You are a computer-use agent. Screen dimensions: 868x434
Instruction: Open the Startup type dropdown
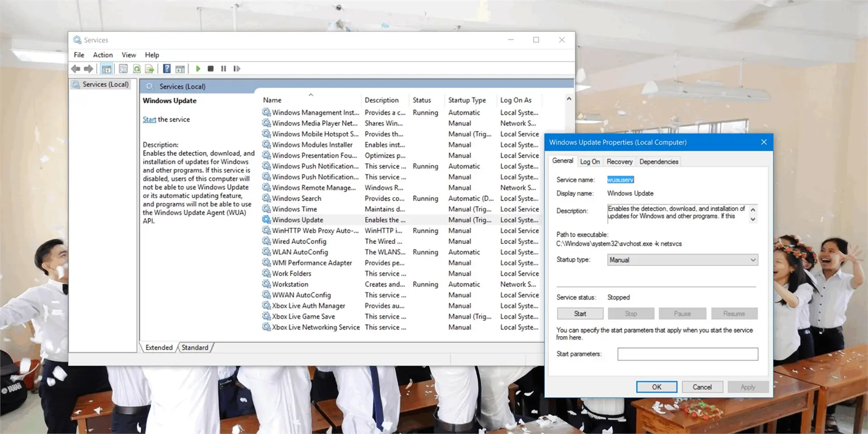(x=752, y=260)
